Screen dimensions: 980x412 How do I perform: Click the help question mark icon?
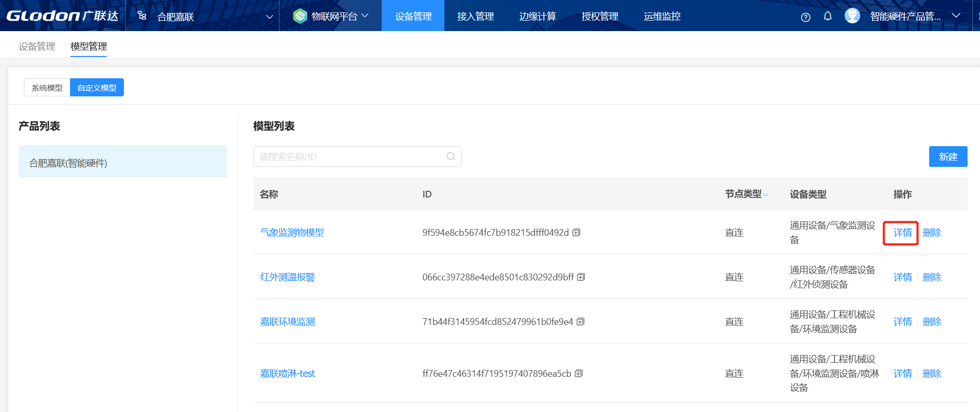805,17
